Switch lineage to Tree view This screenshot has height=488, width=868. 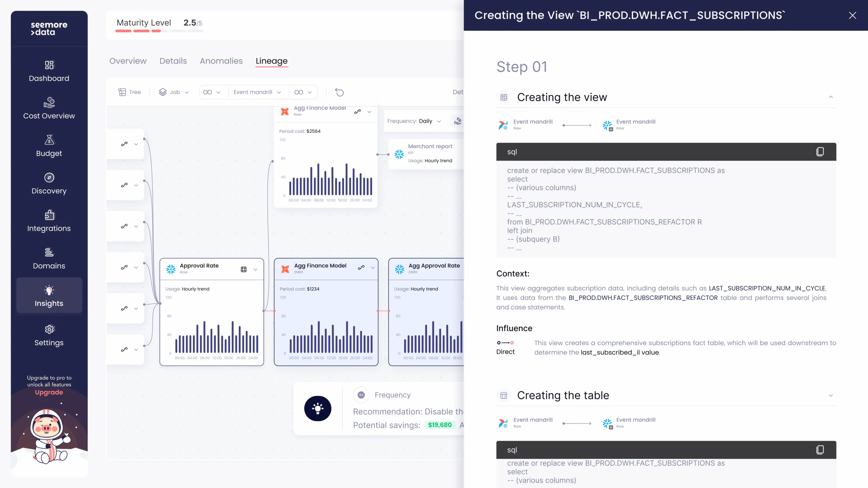click(130, 92)
